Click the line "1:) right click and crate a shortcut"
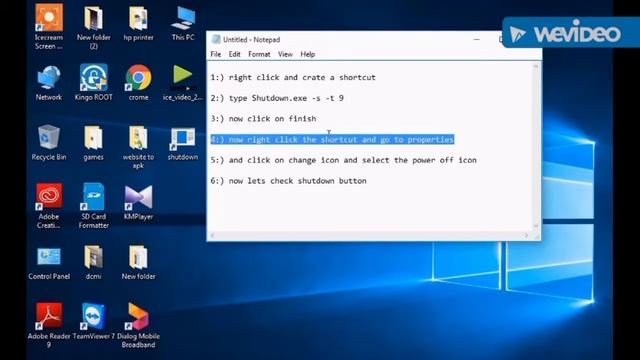The image size is (640, 360). point(293,78)
